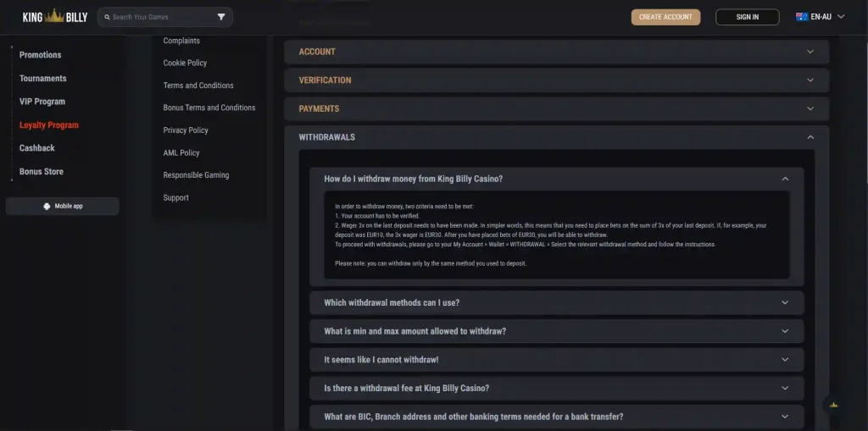Click the CREATE ACCOUNT button
This screenshot has width=868, height=431.
click(x=665, y=17)
